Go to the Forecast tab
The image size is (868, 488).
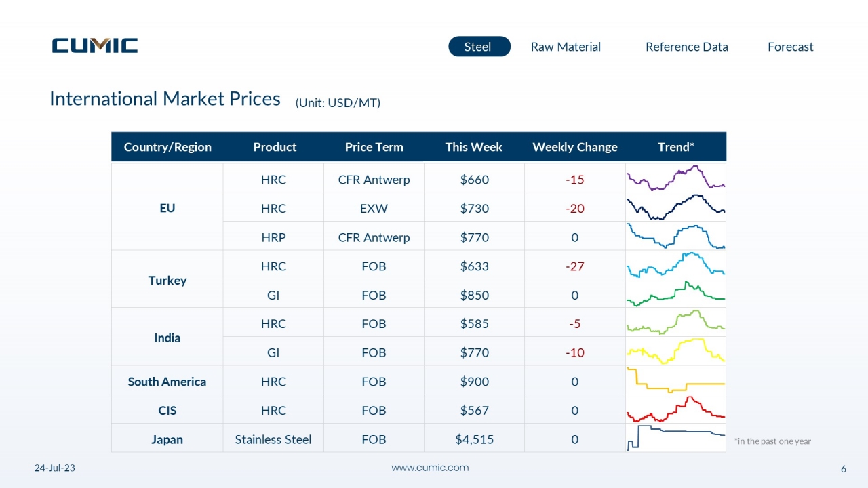click(x=790, y=47)
